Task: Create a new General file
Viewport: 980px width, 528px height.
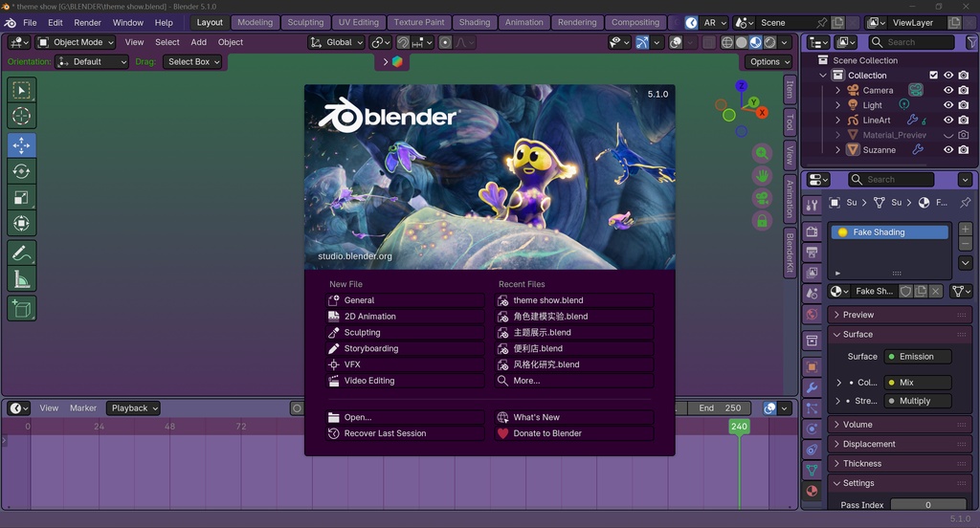Action: point(405,300)
